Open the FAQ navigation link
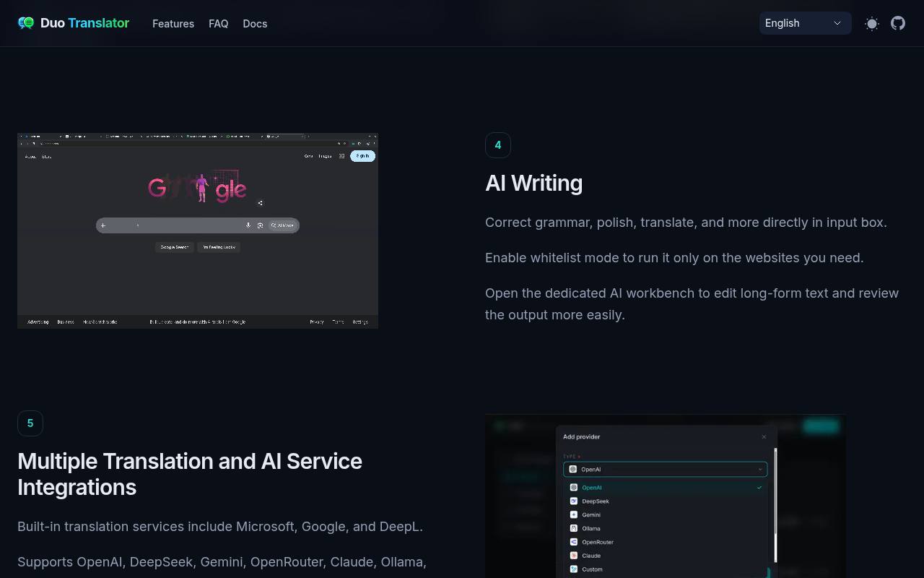 click(219, 24)
